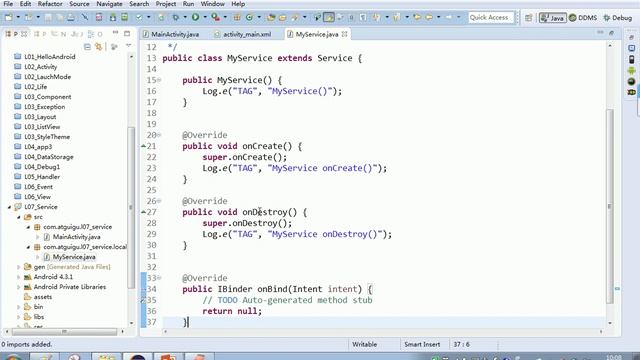Screen dimensions: 640x360
Task: Click the editor vertical scrollbar
Action: click(x=610, y=206)
